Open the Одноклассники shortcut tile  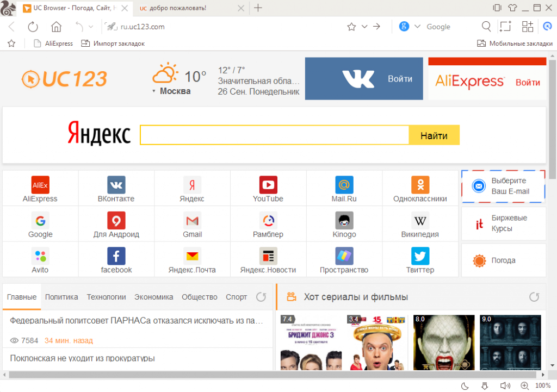(x=420, y=189)
